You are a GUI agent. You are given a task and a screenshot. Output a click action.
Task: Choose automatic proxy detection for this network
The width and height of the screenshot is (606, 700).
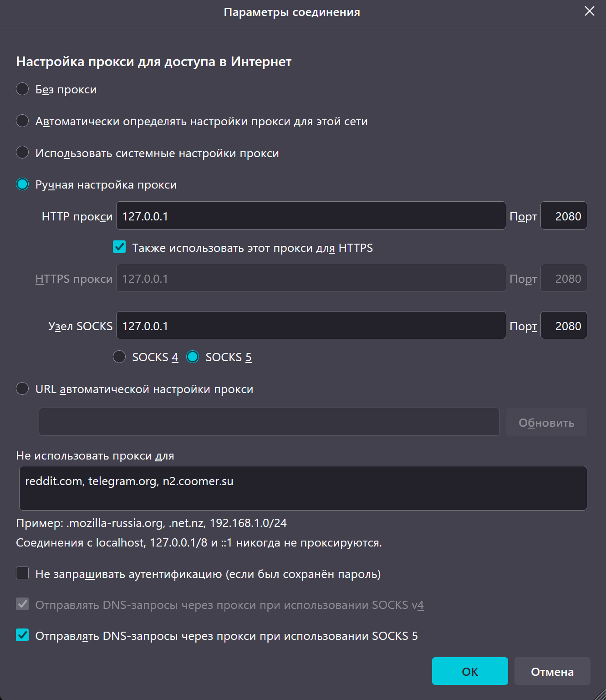(x=22, y=121)
